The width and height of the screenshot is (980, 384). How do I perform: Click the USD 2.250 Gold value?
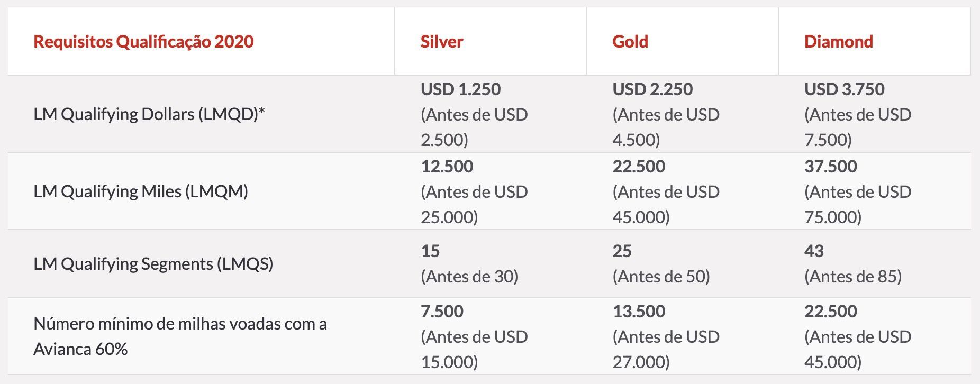click(652, 89)
